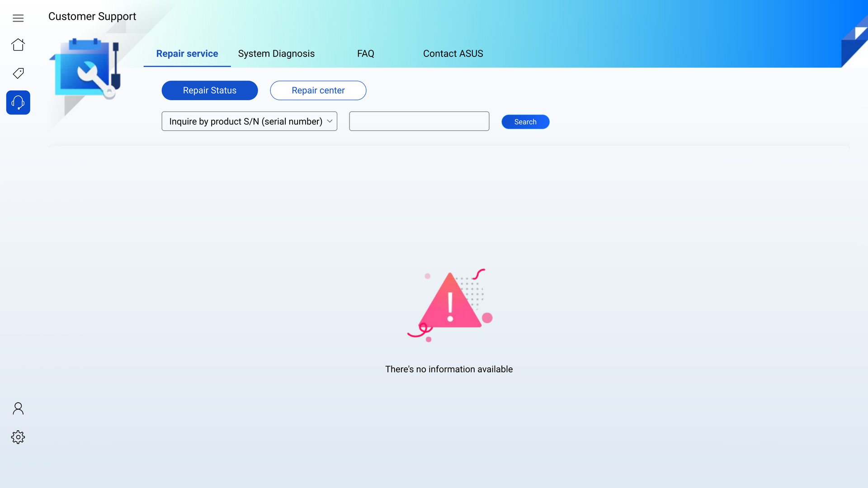This screenshot has width=868, height=488.
Task: Open the Contact ASUS tab
Action: click(x=453, y=54)
